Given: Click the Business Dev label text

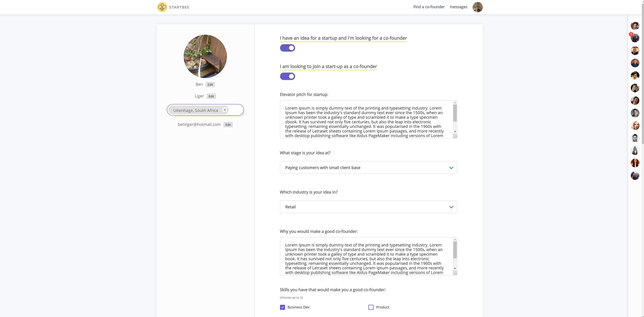Looking at the screenshot, I should pos(298,307).
